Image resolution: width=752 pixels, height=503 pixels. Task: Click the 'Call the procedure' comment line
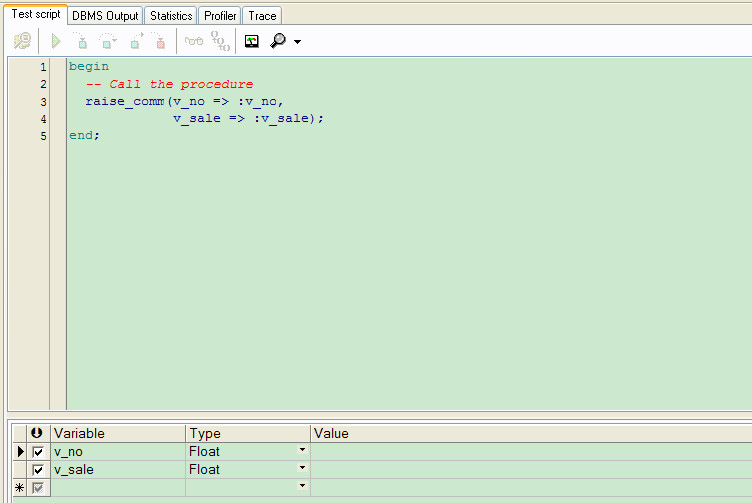coord(169,84)
